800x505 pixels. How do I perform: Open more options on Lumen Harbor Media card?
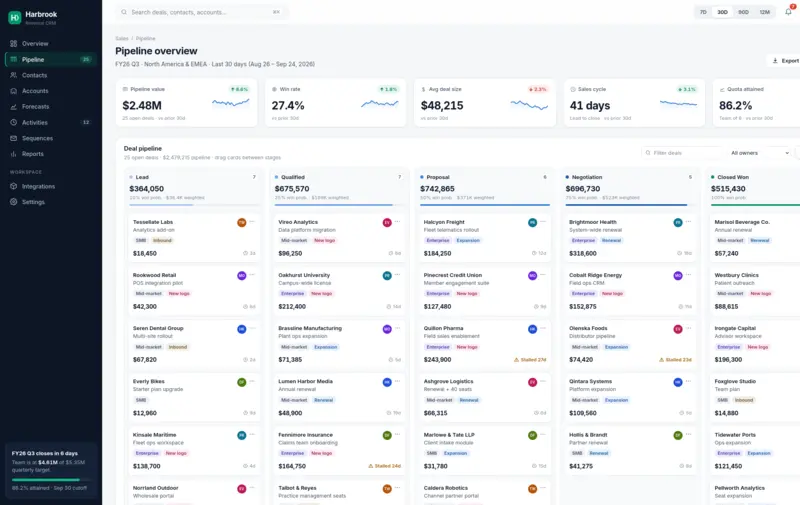397,381
